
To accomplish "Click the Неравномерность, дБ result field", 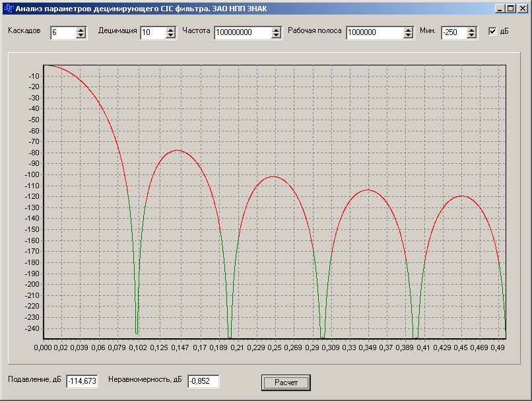I will coord(203,381).
